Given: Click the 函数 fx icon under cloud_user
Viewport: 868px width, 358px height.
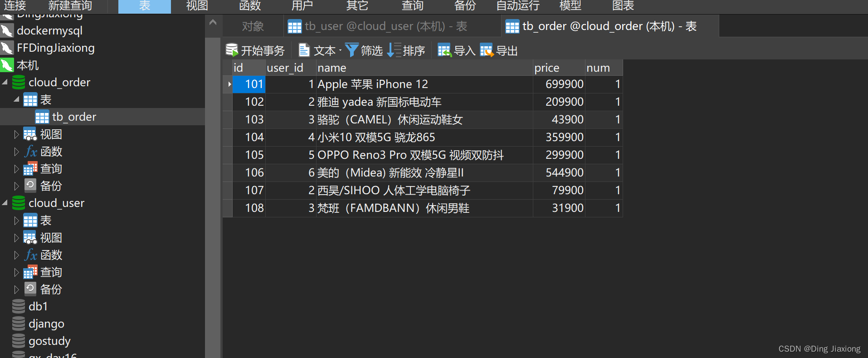Looking at the screenshot, I should pos(31,255).
